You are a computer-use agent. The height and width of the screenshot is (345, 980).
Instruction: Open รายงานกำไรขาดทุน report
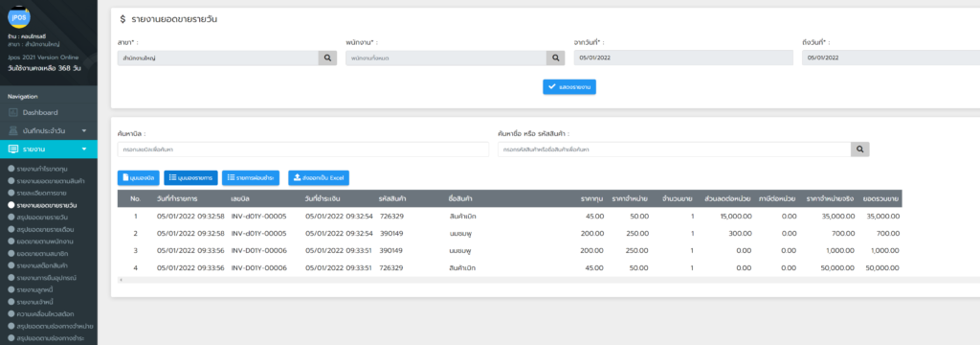[42, 169]
